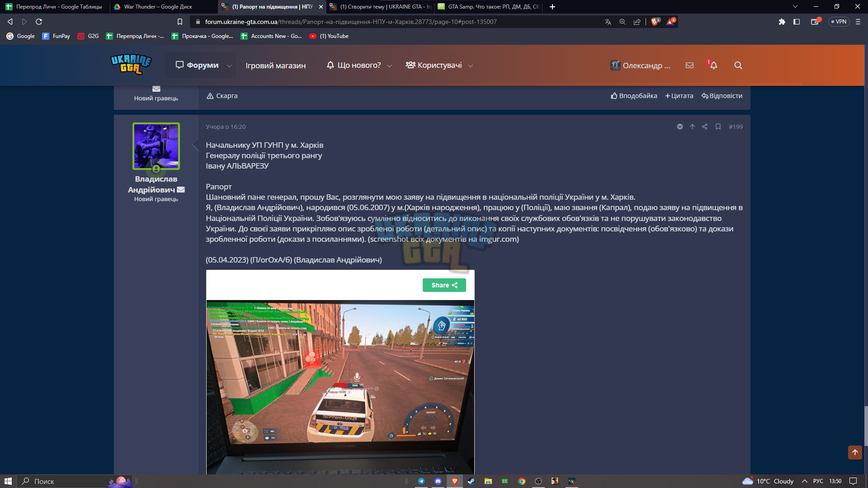Open a new browser tab
The height and width of the screenshot is (488, 868).
click(x=552, y=7)
